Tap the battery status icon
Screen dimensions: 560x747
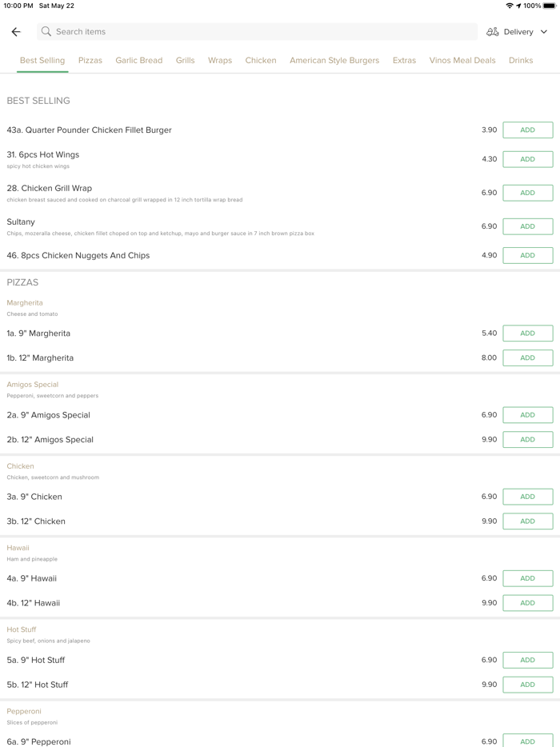pos(550,6)
